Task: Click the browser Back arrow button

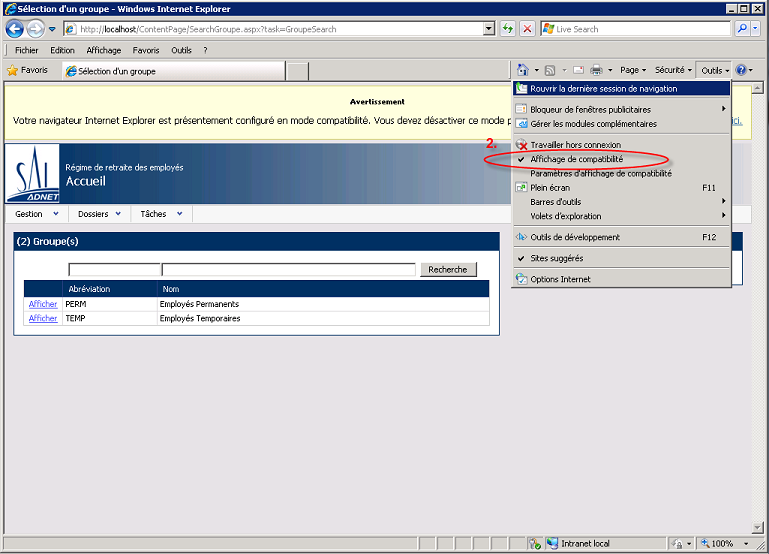Action: (x=15, y=29)
